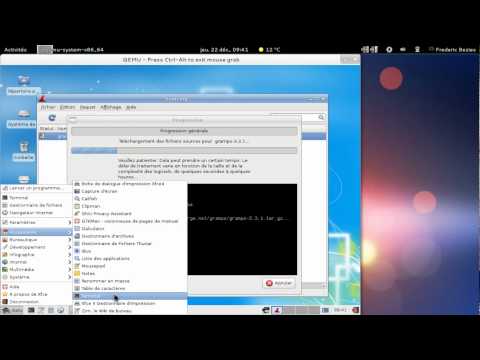The image size is (480, 360).
Task: Select the Terminal entry icon in the start menu
Action: (x=5, y=198)
